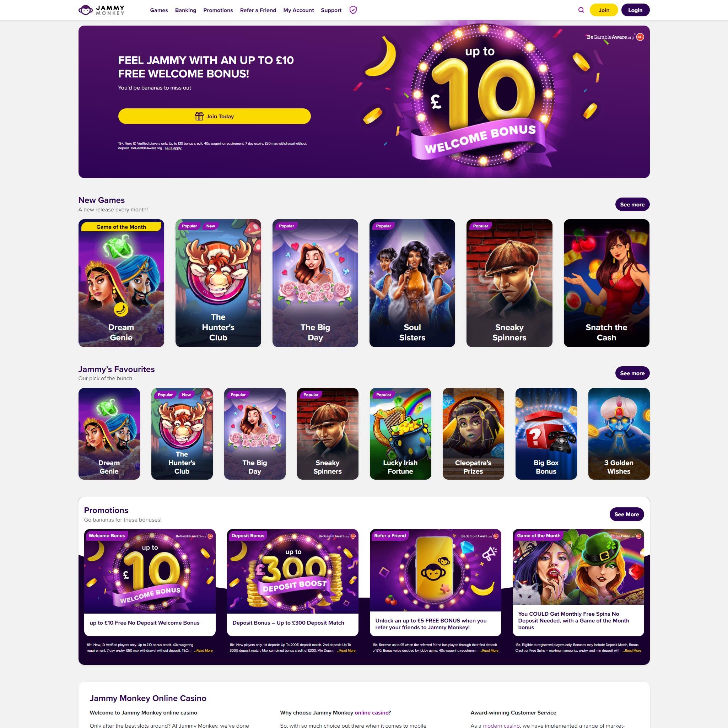Read more on Deposit Bonus terms
728x728 pixels.
pyautogui.click(x=346, y=651)
